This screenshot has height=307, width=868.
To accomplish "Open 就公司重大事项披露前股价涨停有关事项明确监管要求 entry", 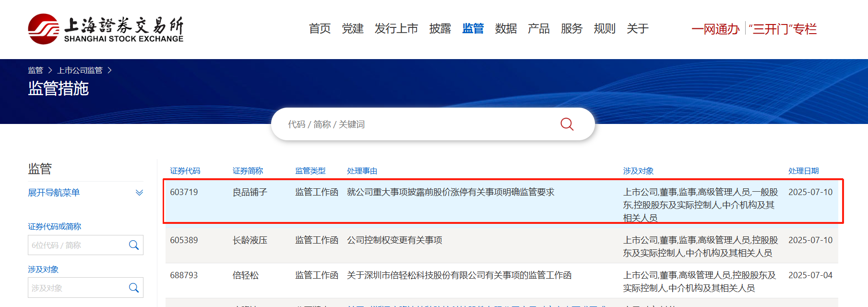I will click(451, 192).
